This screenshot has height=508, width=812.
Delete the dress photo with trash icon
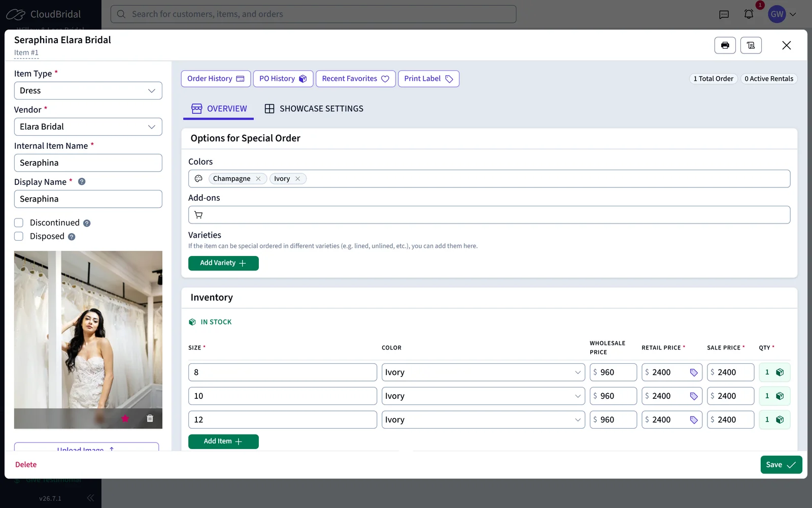click(150, 419)
